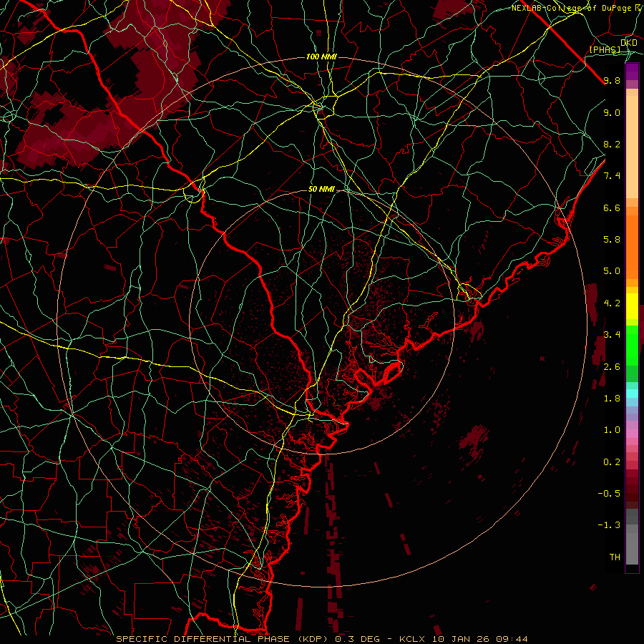Image resolution: width=644 pixels, height=644 pixels.
Task: Click the 9.8 color scale value
Action: click(612, 81)
